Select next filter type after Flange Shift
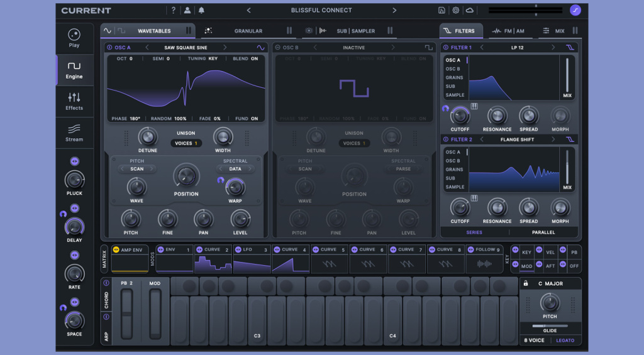The image size is (644, 355). pos(553,139)
